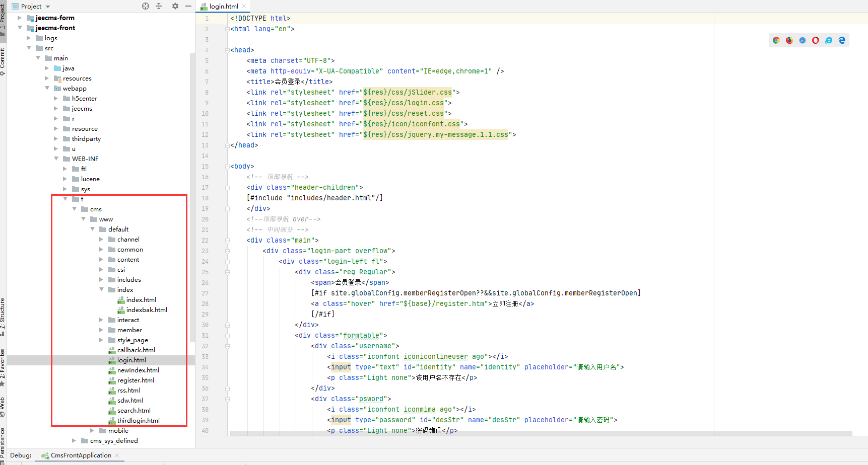Open the Structure tool window tab
This screenshot has height=465, width=868.
coord(3,316)
